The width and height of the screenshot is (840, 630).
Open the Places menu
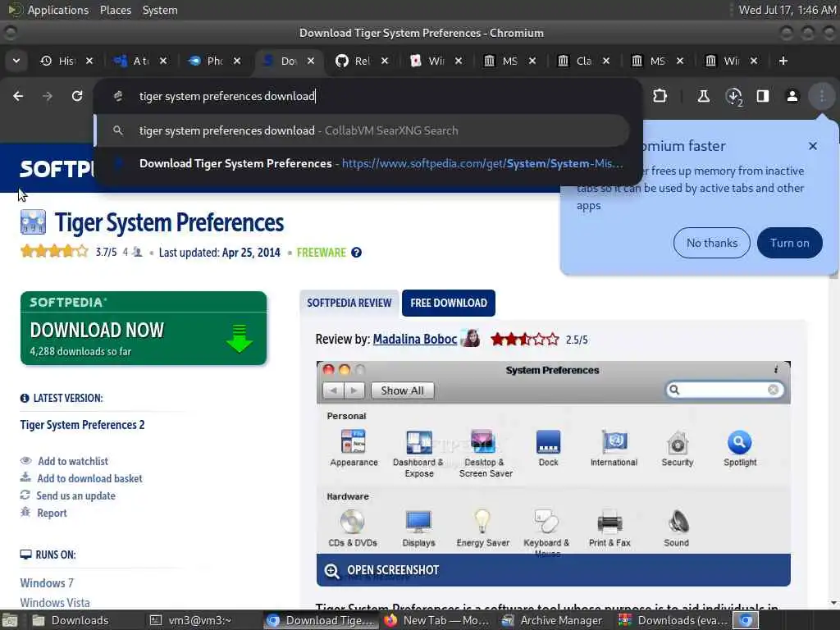tap(116, 10)
